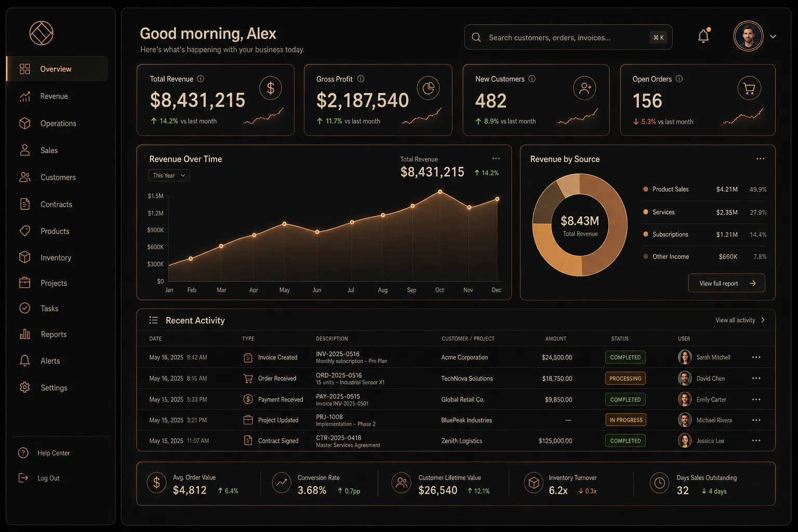Click the notification bell icon
798x532 pixels.
click(703, 36)
